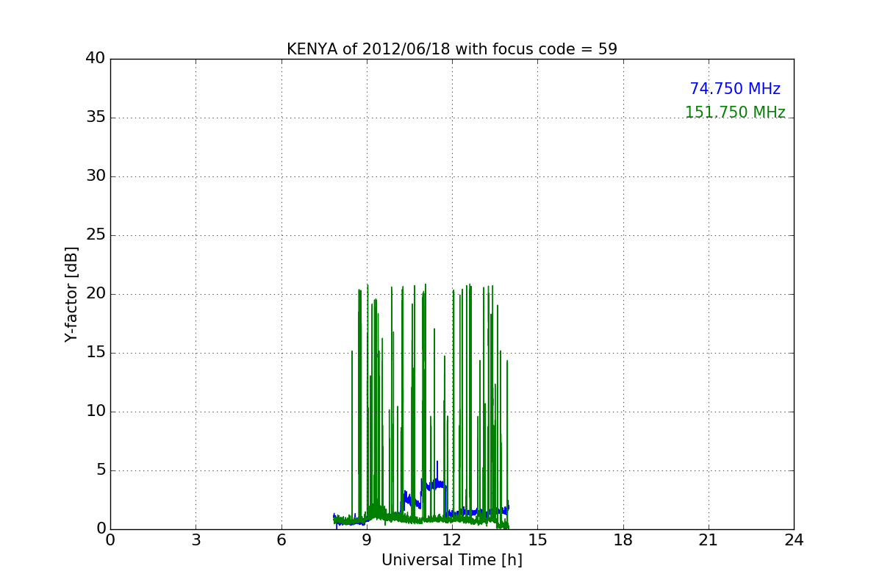Click the x-axis tick label 18
Image resolution: width=882 pixels, height=588 pixels.
[x=623, y=540]
